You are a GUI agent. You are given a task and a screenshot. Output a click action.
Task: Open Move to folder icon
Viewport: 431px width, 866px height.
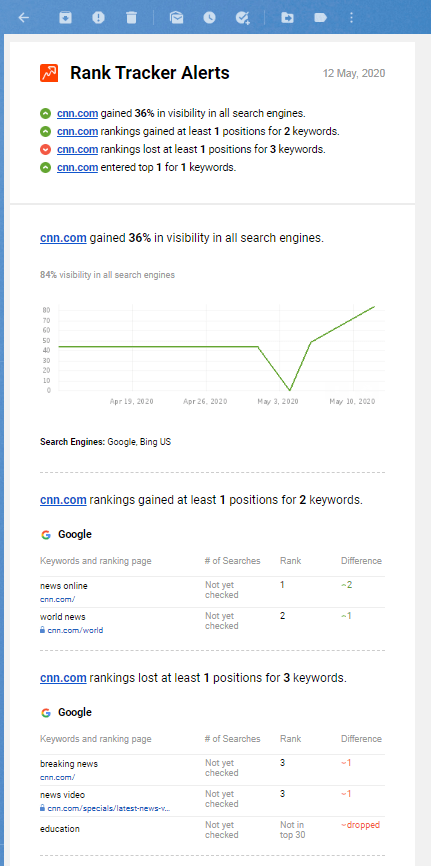click(x=287, y=18)
